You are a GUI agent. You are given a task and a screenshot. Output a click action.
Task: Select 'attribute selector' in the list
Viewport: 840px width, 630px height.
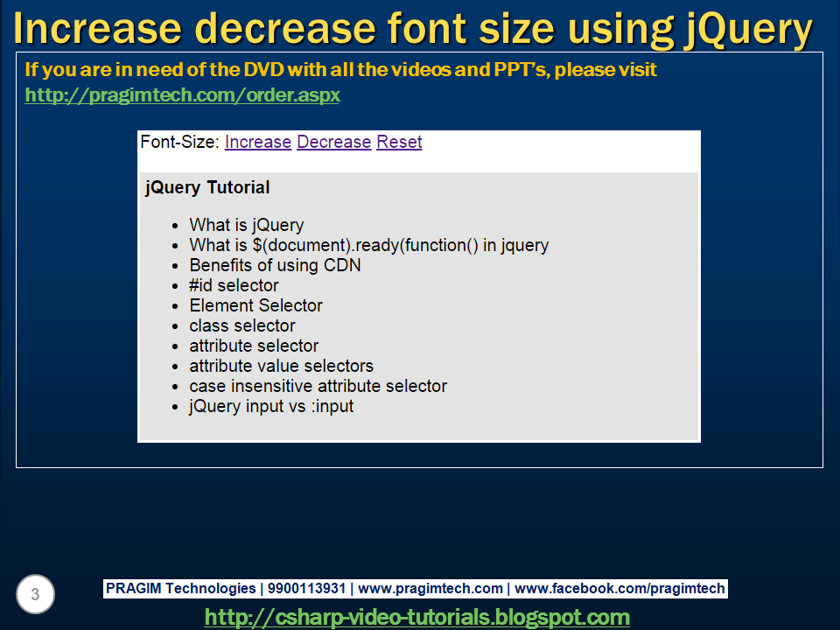(253, 346)
